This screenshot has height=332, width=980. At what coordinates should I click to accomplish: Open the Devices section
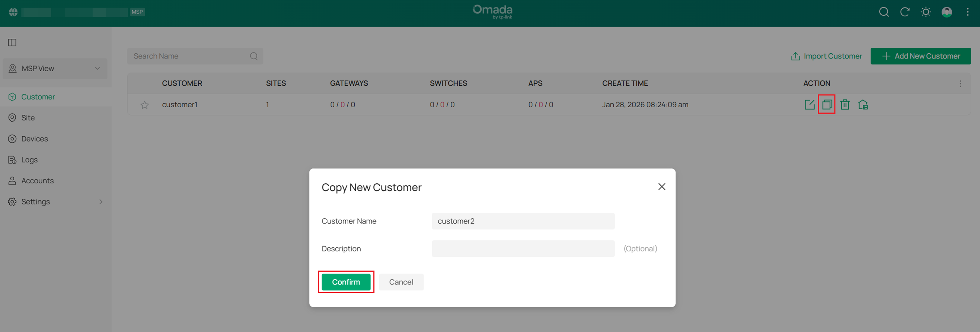click(34, 139)
